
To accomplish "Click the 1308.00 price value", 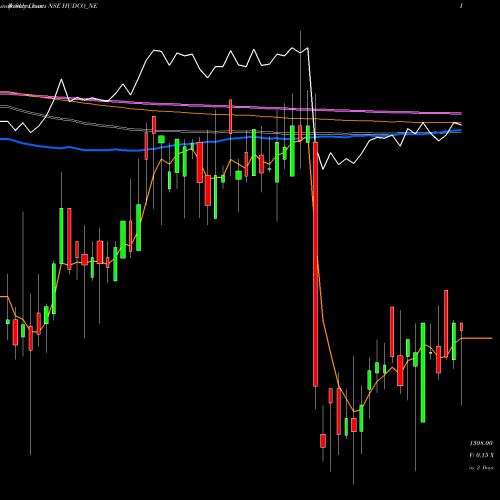I will pyautogui.click(x=481, y=443).
